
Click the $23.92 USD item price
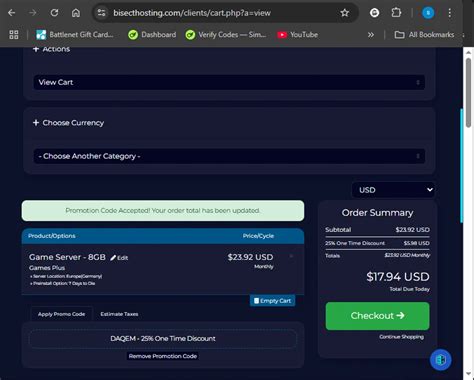250,257
